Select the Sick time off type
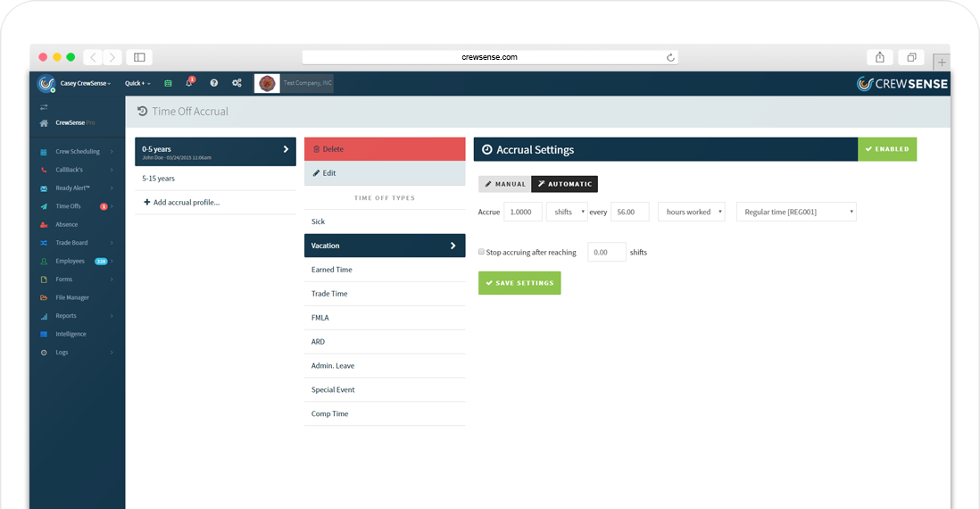The image size is (980, 509). pos(385,221)
